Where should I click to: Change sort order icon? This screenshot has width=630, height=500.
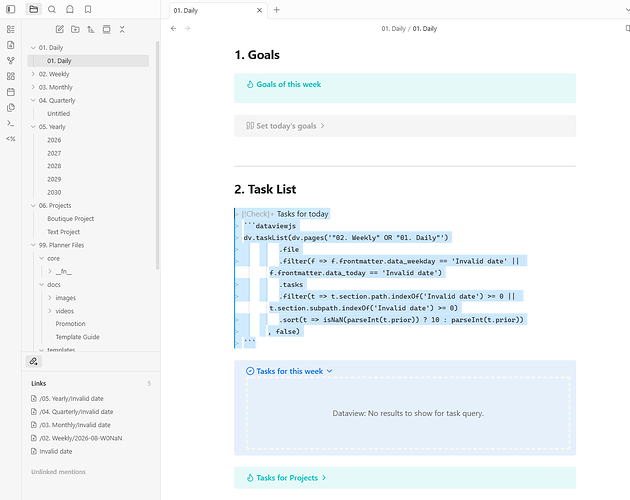[91, 29]
